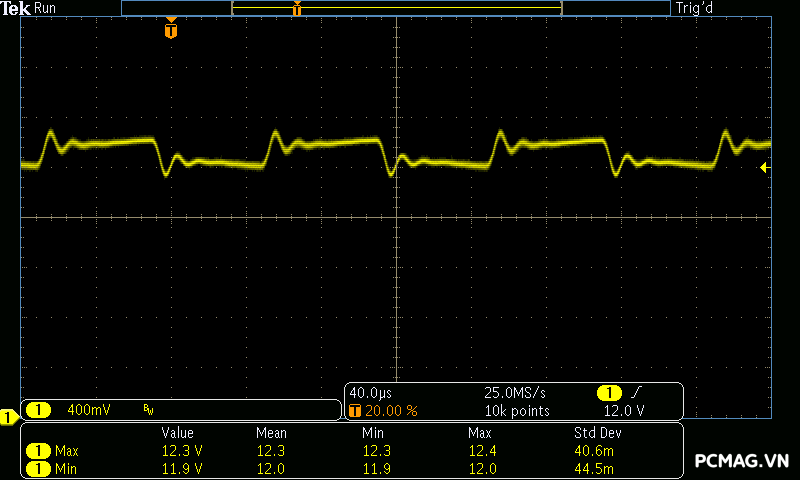The width and height of the screenshot is (800, 480).
Task: Click the trigger source channel 1 badge
Action: click(x=609, y=392)
